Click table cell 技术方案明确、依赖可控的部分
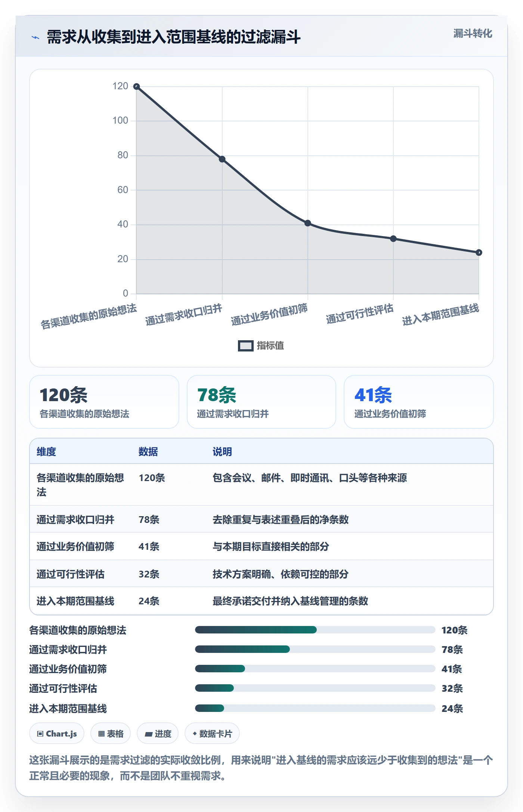Screen dimensions: 523x812 (x=281, y=574)
